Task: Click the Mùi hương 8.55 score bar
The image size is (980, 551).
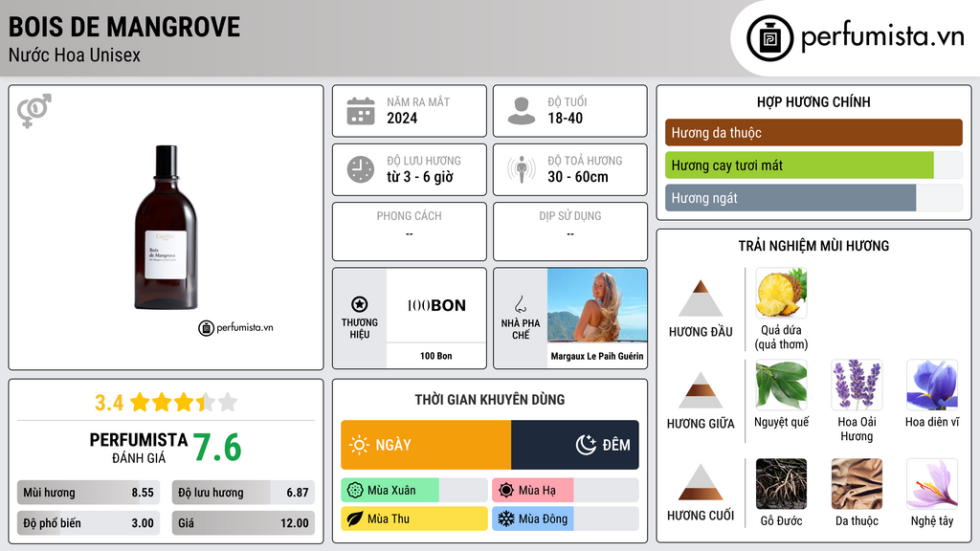Action: [89, 493]
